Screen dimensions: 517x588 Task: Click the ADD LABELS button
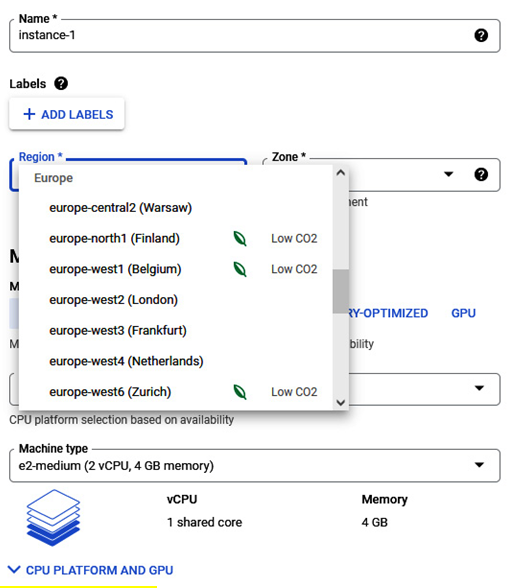coord(67,114)
